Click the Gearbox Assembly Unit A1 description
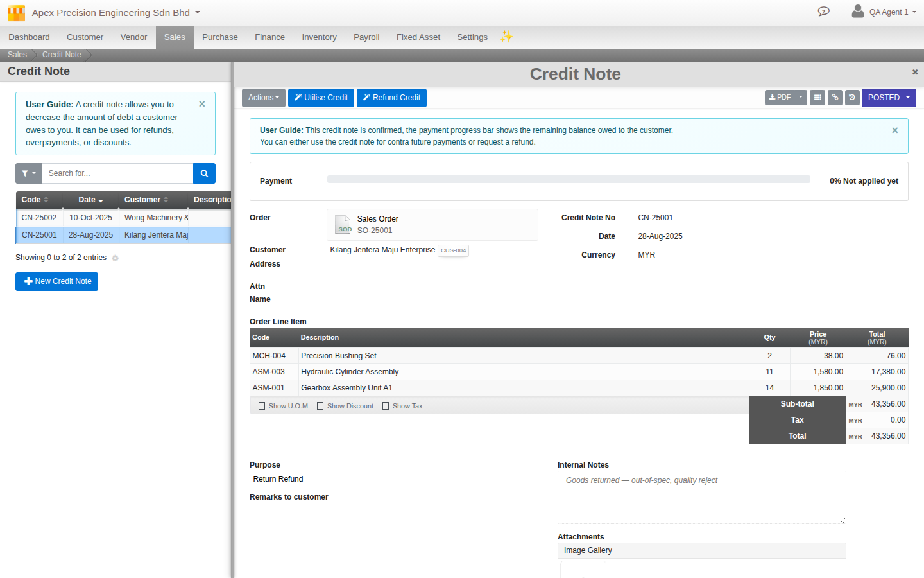This screenshot has height=578, width=924. pos(346,388)
